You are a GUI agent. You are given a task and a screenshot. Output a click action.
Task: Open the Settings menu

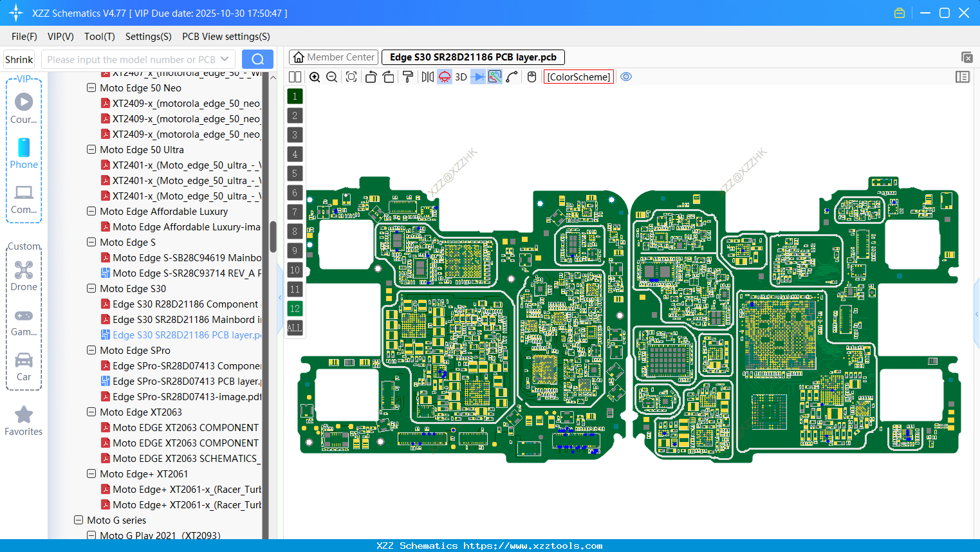(x=148, y=37)
